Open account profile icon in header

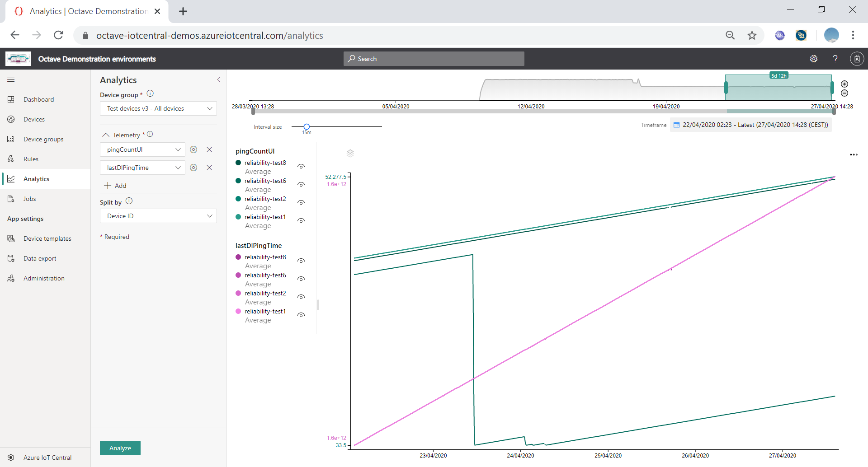click(857, 59)
